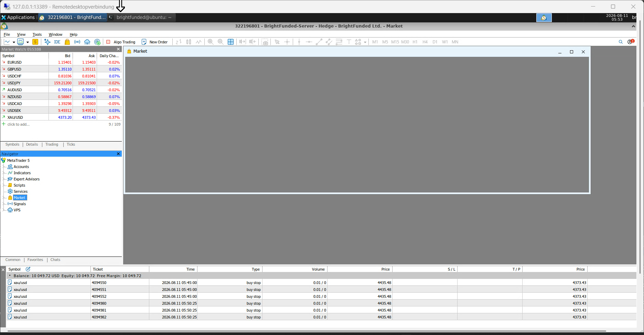Screen dimensions: 644x335
Task: Select Accounts in Navigator tree
Action: (x=21, y=167)
